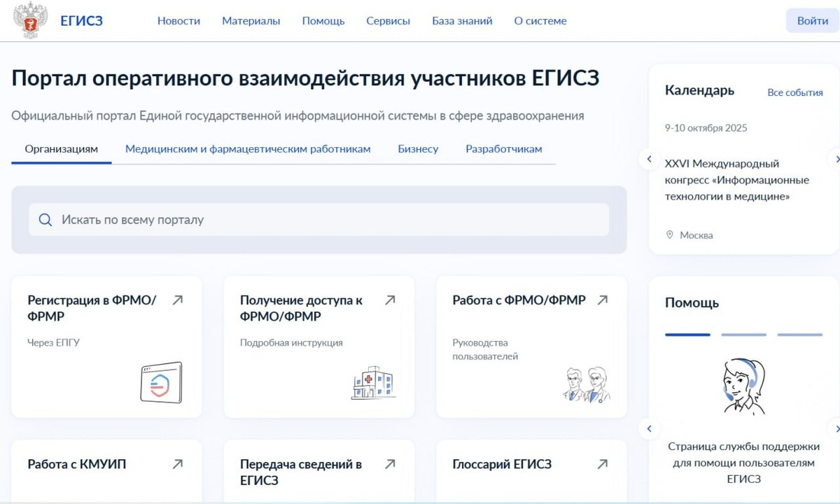Click the Портал оперативного взаимодействия page title
Screen dimensions: 840x504
coord(305,78)
